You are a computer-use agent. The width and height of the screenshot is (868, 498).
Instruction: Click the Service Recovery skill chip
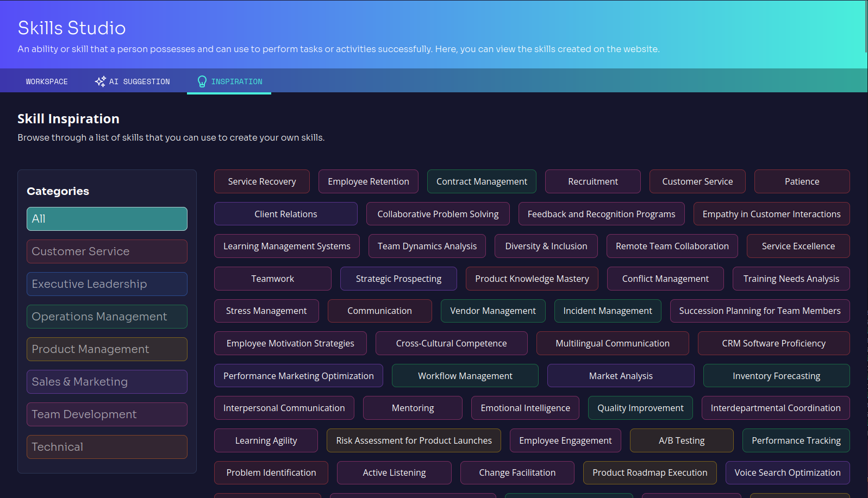click(x=262, y=181)
